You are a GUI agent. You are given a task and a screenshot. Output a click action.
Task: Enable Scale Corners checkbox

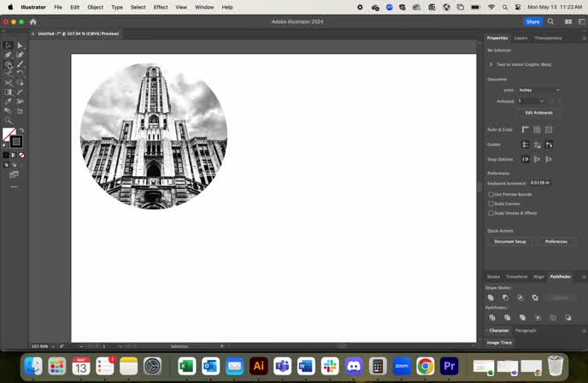click(491, 203)
